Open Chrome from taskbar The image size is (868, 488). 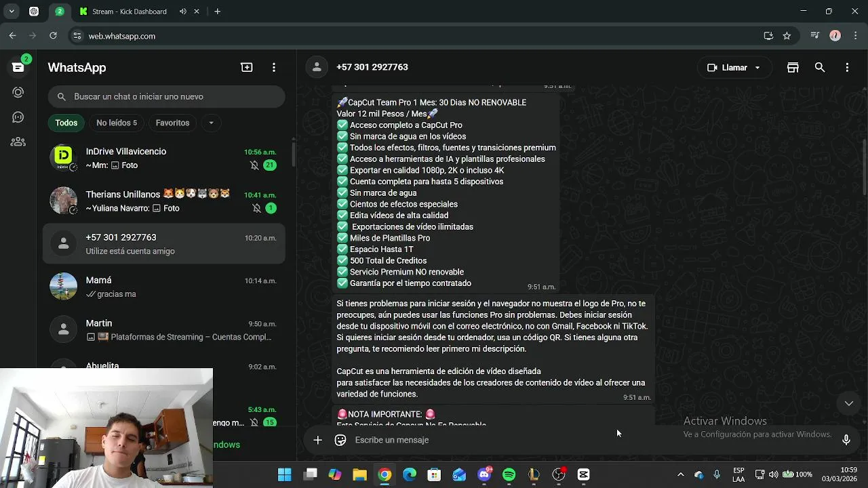(x=384, y=474)
